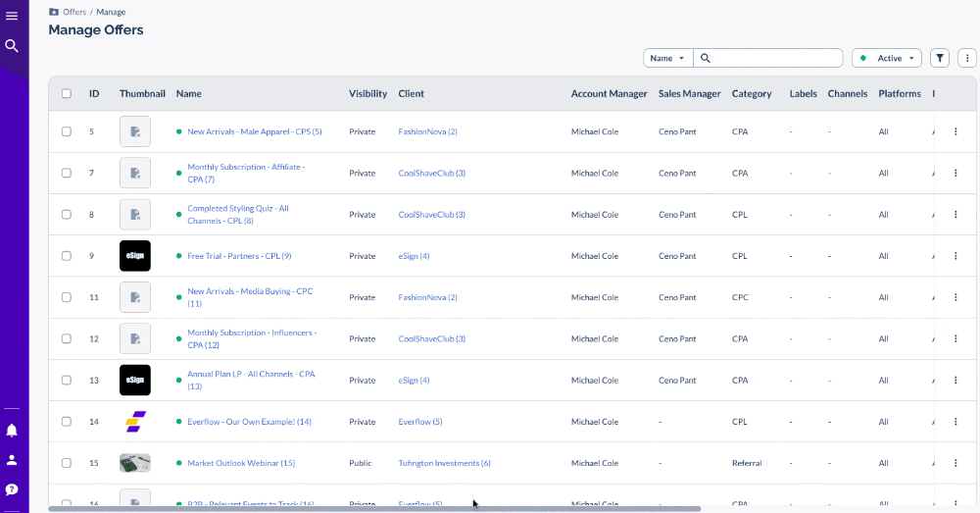Open the more options menu beside filter
This screenshot has width=980, height=513.
966,58
